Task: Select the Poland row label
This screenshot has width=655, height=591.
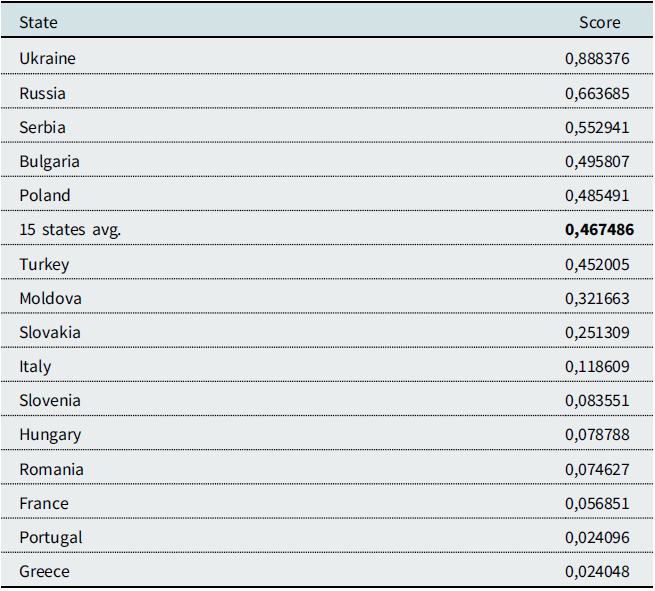Action: point(45,195)
